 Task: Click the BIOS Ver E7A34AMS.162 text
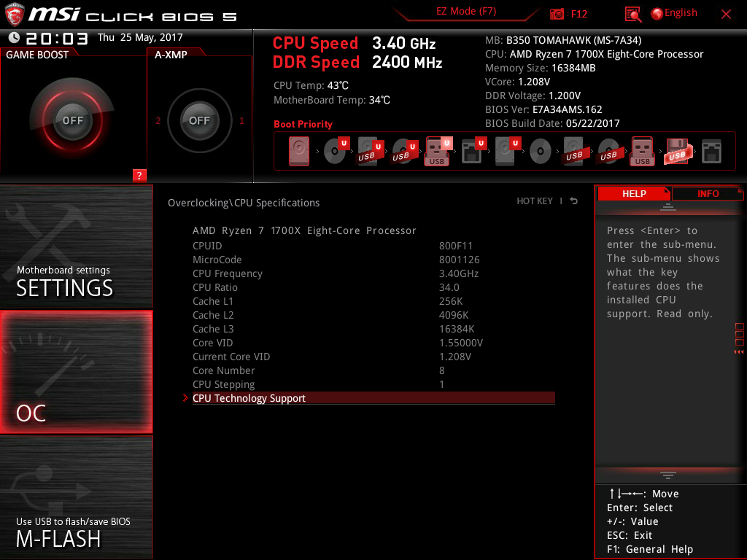(x=543, y=109)
